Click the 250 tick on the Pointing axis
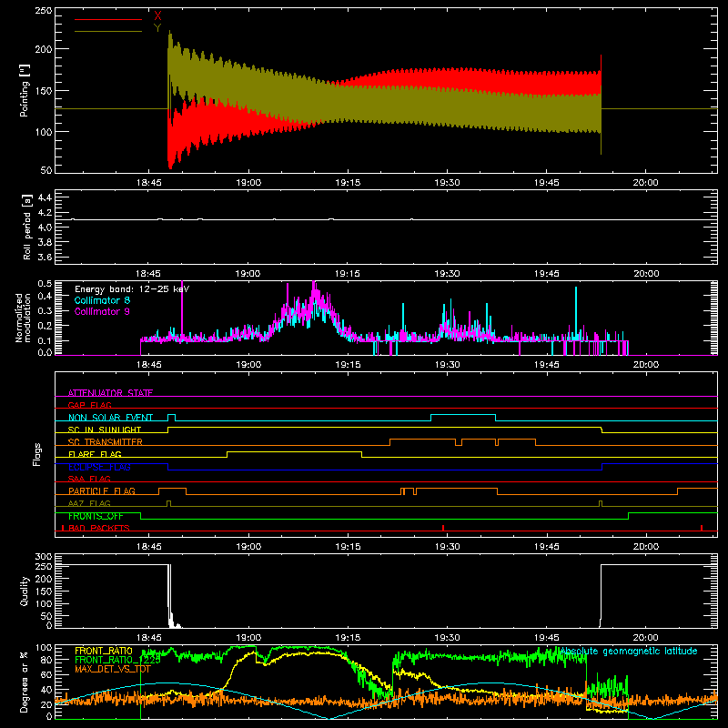 click(43, 11)
